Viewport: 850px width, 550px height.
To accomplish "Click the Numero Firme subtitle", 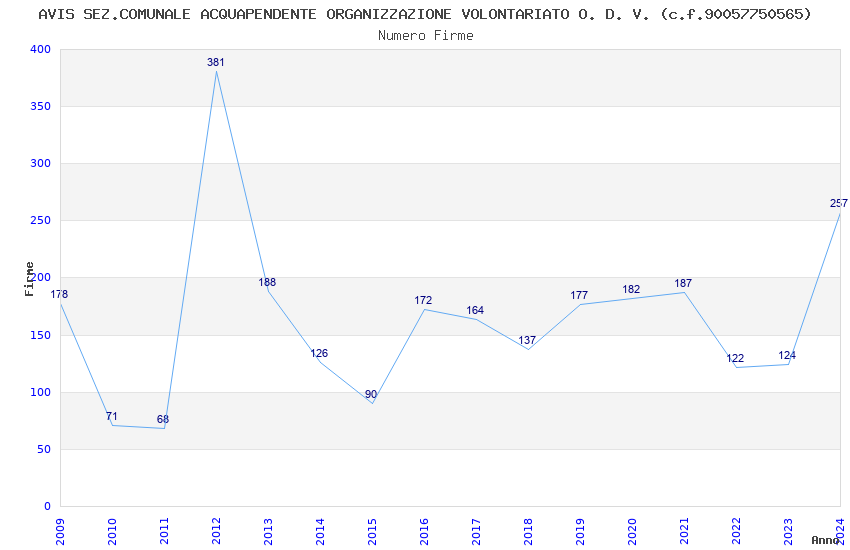I will [426, 36].
